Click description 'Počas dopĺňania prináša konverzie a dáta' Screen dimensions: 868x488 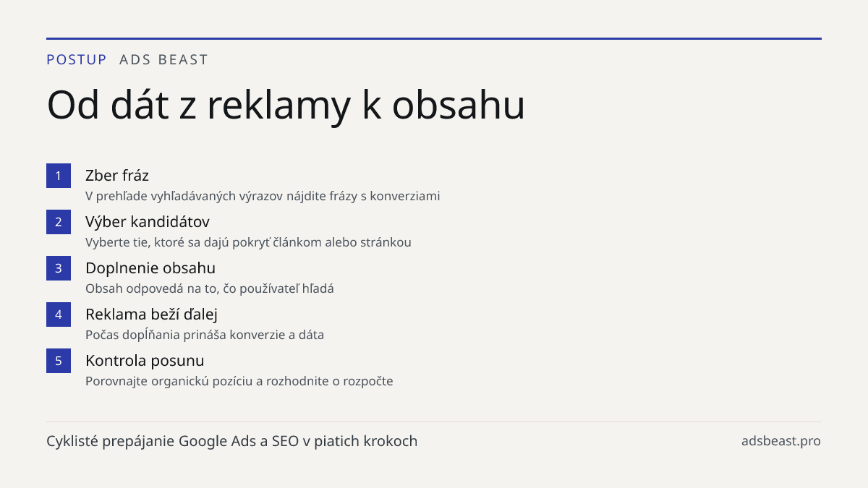(205, 335)
